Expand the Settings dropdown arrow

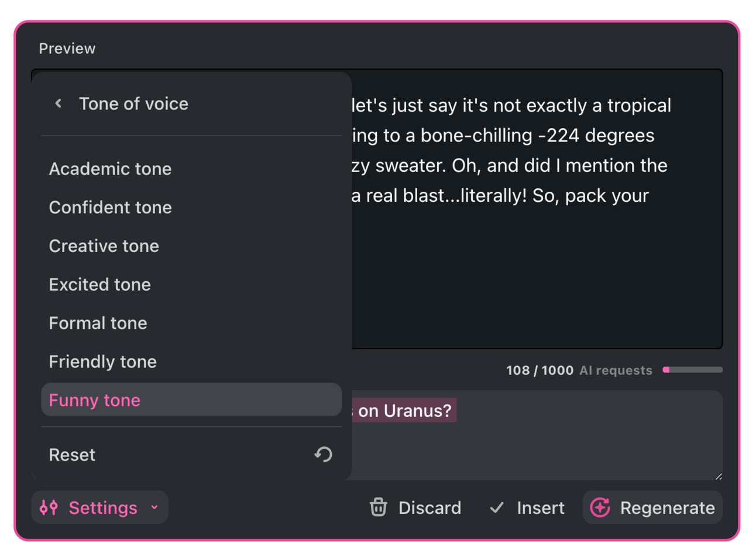(x=154, y=508)
